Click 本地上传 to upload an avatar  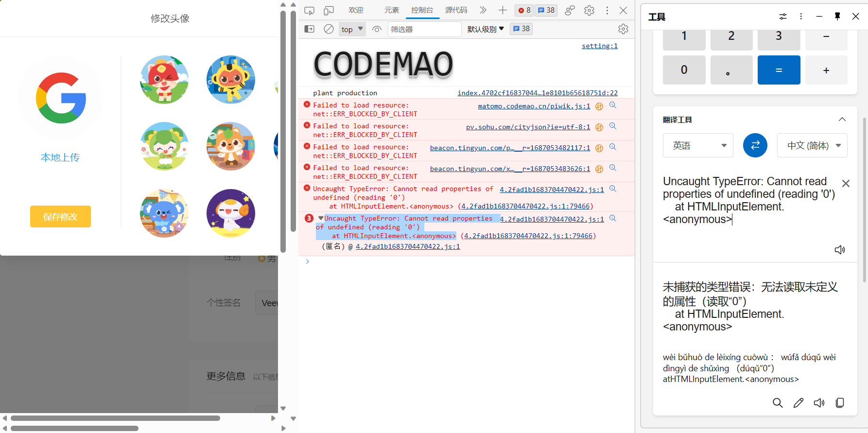click(60, 157)
